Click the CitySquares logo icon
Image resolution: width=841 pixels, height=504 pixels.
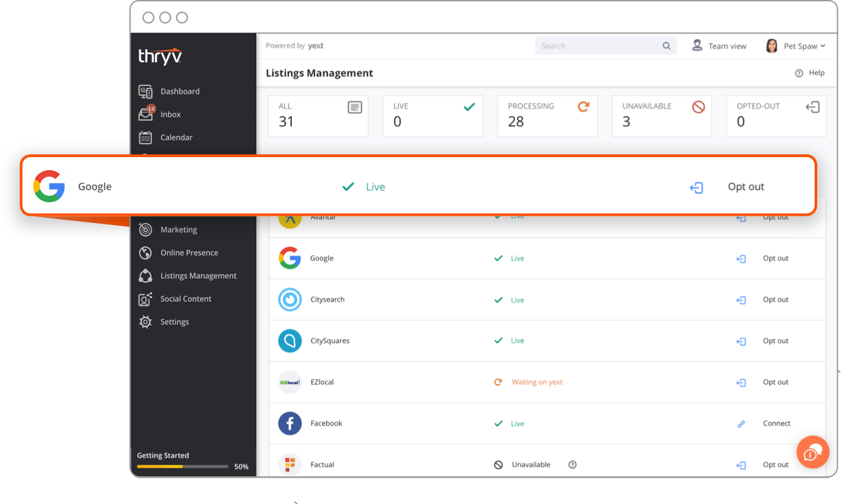tap(290, 341)
